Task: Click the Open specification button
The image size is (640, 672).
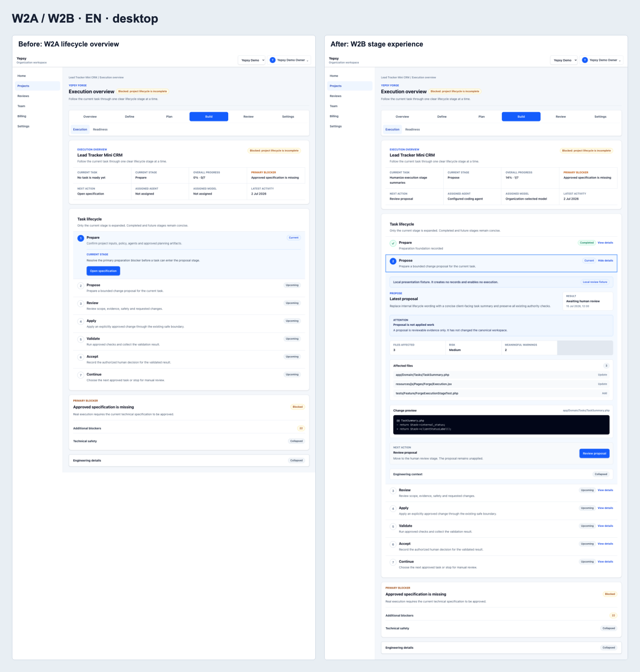Action: pyautogui.click(x=103, y=271)
